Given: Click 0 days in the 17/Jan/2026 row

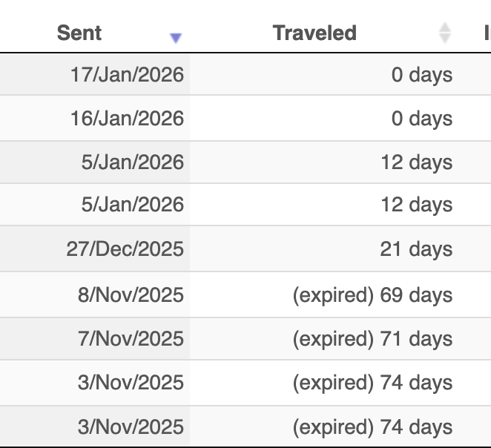Looking at the screenshot, I should coord(421,75).
